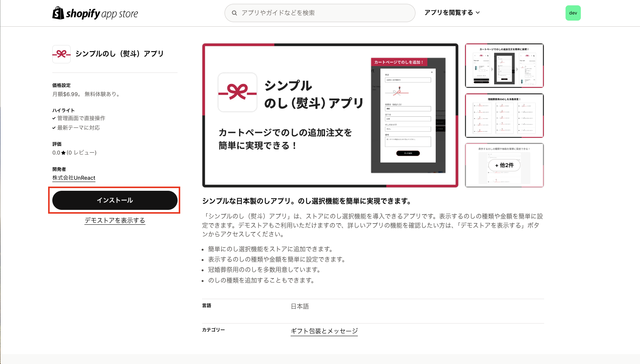
Task: Click the checkmark beside 最新テーマに対応
Action: 54,127
